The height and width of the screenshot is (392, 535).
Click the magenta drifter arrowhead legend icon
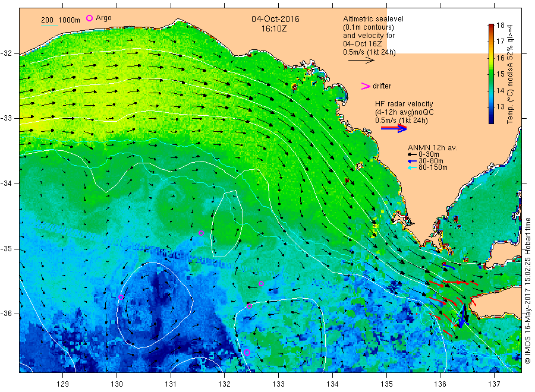point(366,86)
